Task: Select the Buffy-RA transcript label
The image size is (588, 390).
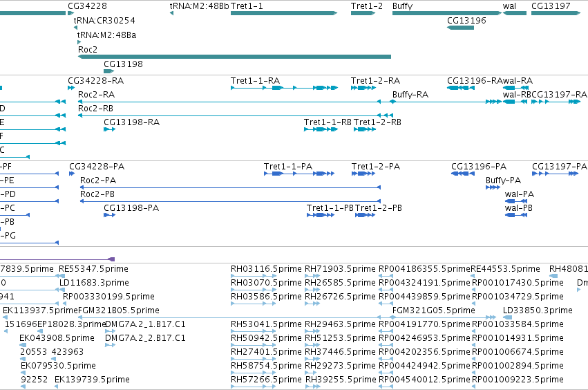Action: [x=410, y=95]
